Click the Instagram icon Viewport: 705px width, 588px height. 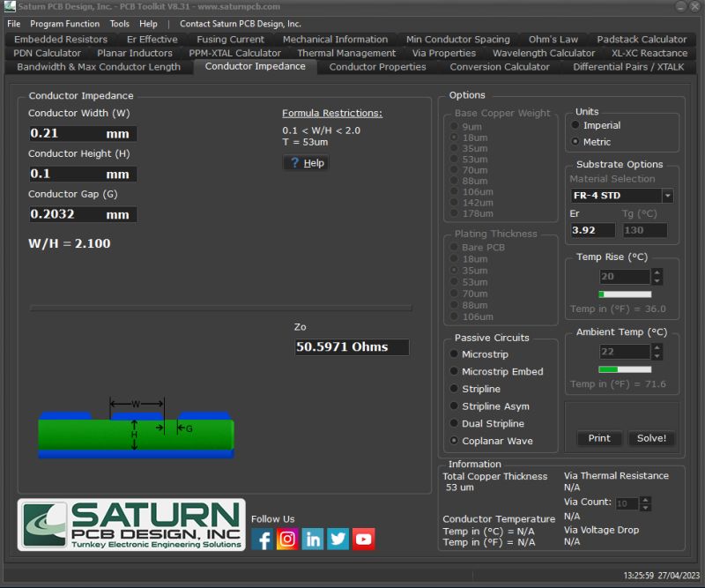(x=287, y=539)
